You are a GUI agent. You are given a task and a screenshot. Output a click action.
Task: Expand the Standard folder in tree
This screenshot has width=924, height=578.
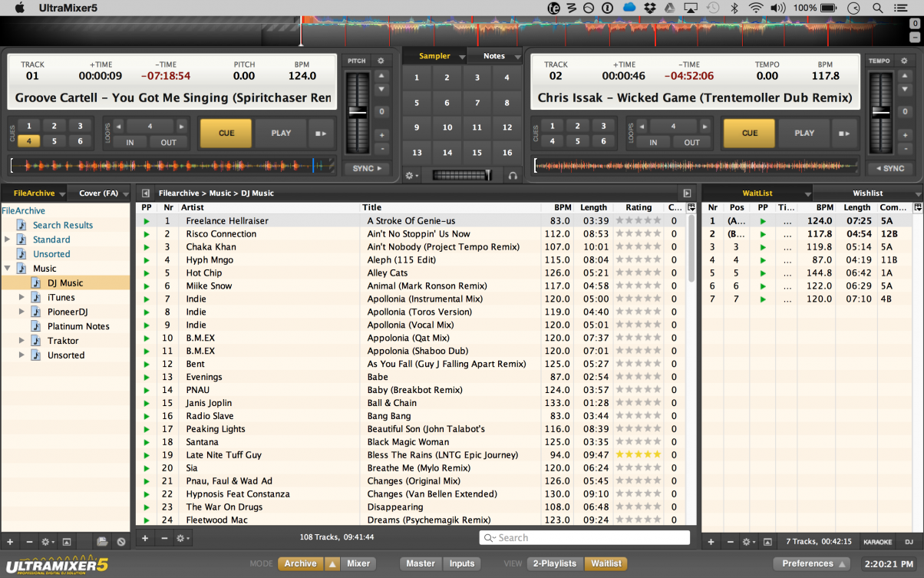pyautogui.click(x=8, y=239)
